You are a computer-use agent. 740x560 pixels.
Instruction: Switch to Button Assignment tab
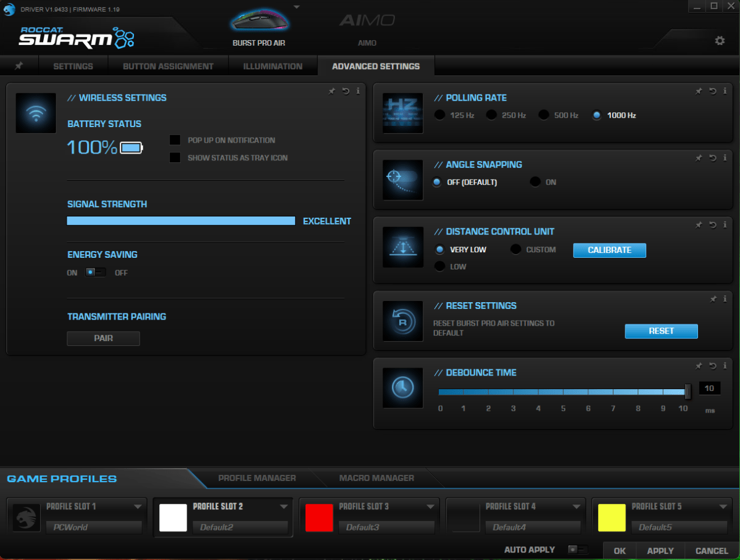coord(168,66)
